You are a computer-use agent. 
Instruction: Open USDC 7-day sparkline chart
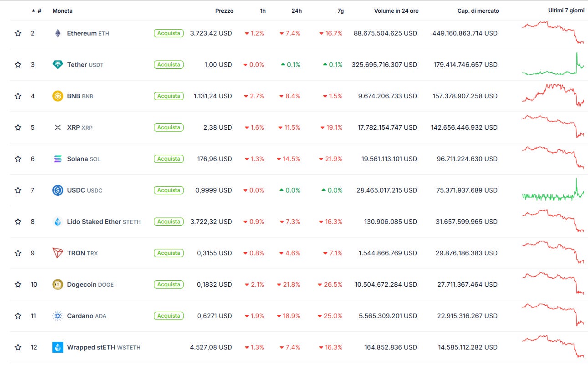point(553,190)
